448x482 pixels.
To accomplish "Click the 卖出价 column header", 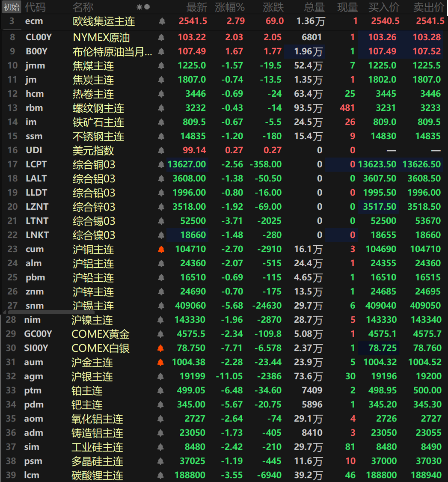I will pos(429,7).
